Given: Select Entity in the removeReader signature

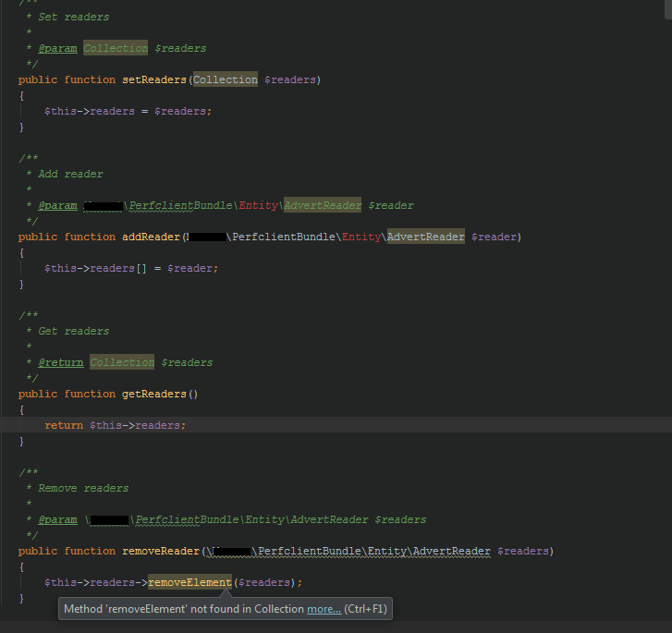Looking at the screenshot, I should pos(387,551).
